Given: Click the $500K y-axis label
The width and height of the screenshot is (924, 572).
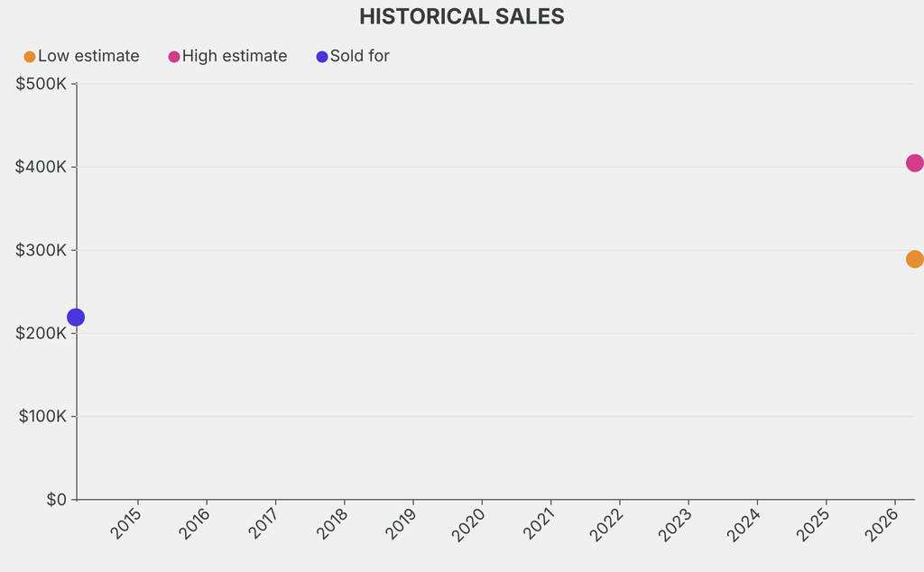Looking at the screenshot, I should [42, 84].
